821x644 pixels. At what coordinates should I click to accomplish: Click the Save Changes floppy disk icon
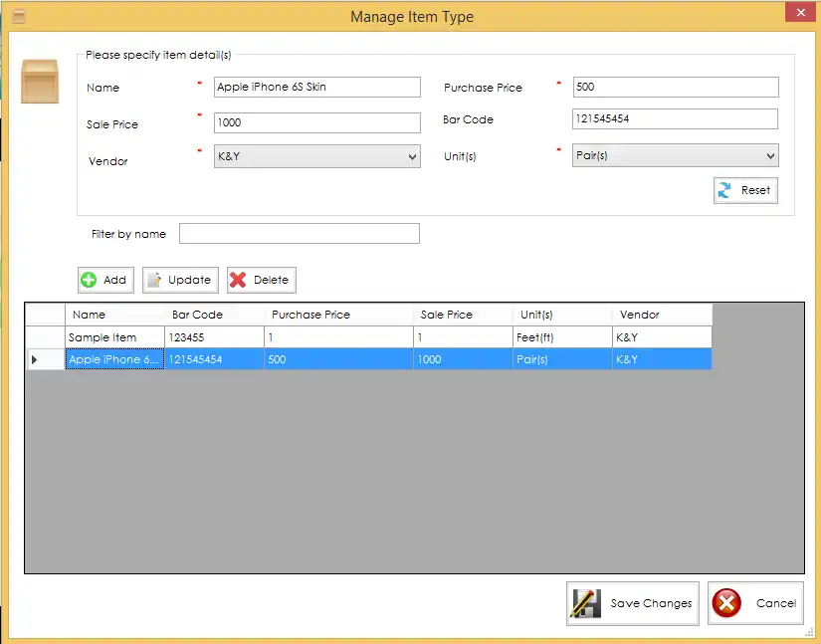(586, 603)
